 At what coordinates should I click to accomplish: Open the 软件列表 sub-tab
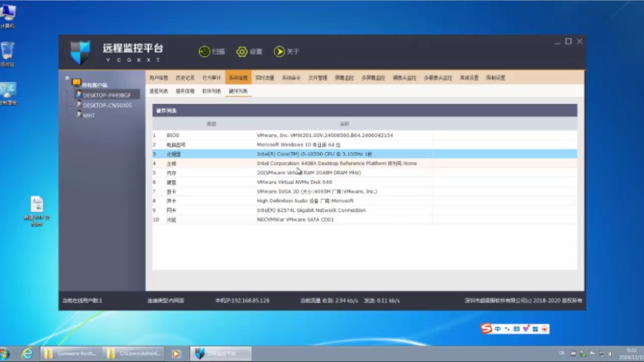pyautogui.click(x=211, y=91)
